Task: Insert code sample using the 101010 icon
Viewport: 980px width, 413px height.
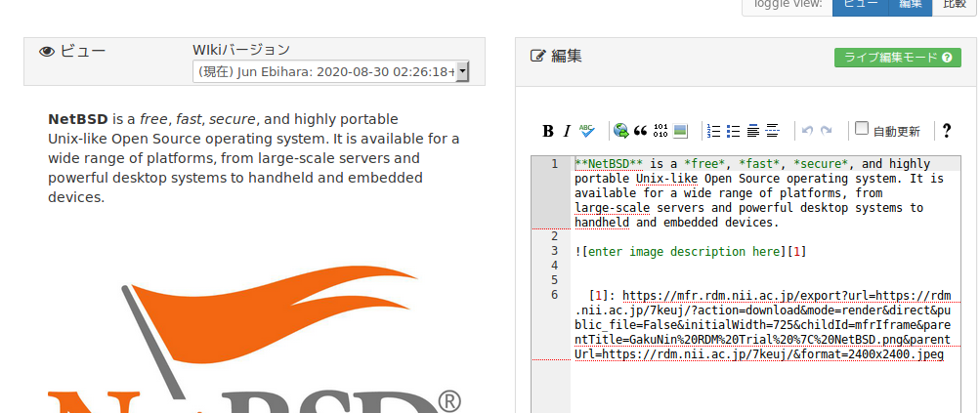Action: (660, 131)
